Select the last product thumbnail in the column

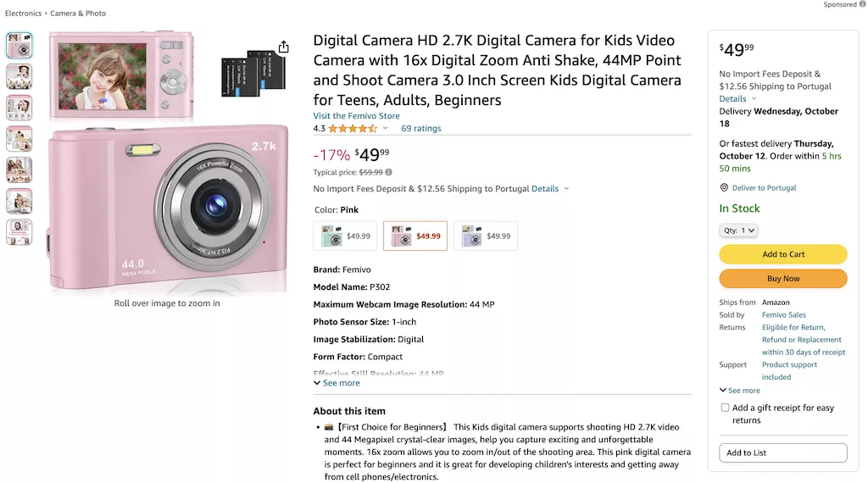(x=19, y=232)
